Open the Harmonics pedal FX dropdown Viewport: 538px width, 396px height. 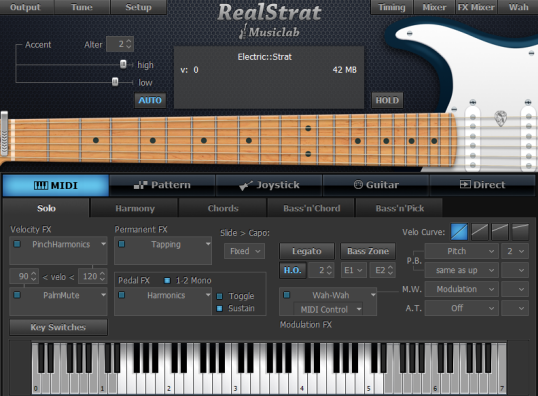click(x=208, y=295)
